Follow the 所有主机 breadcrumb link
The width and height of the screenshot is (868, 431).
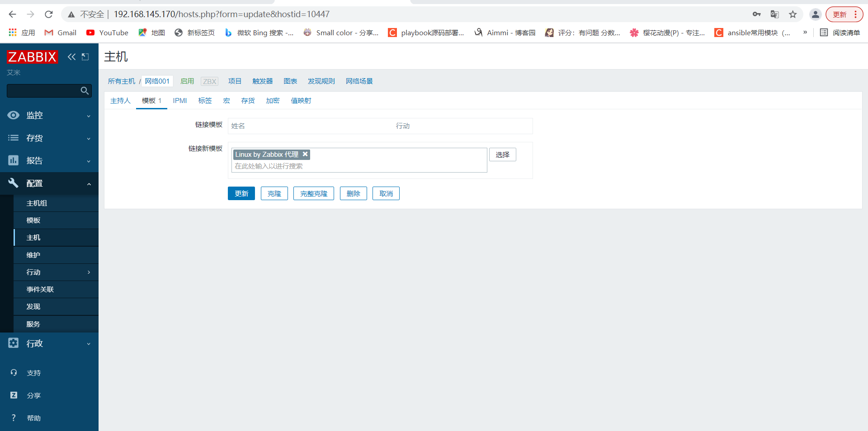(x=122, y=81)
